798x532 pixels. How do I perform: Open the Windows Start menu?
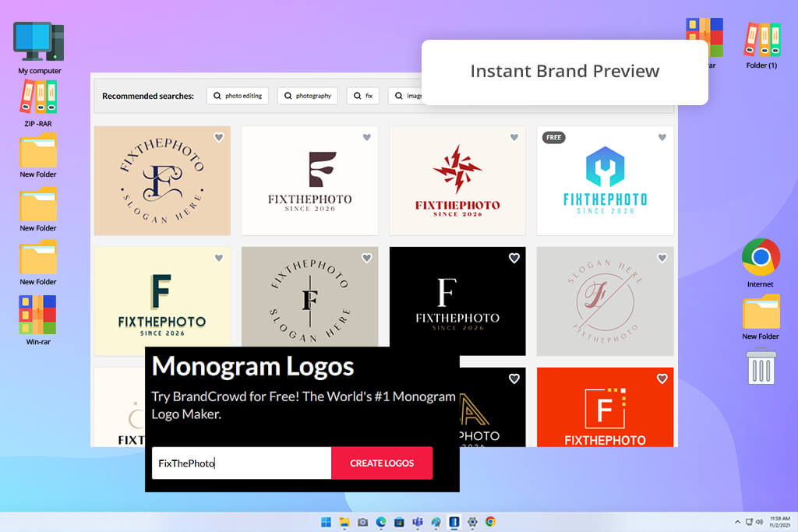click(326, 522)
